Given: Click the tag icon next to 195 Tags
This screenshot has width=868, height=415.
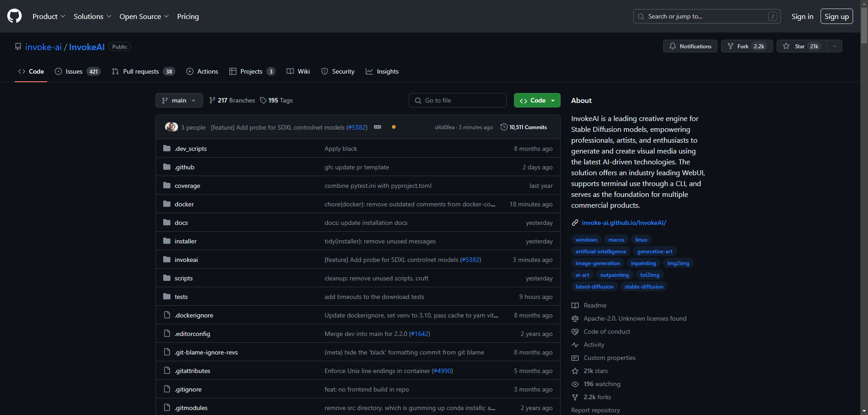Looking at the screenshot, I should pos(263,100).
